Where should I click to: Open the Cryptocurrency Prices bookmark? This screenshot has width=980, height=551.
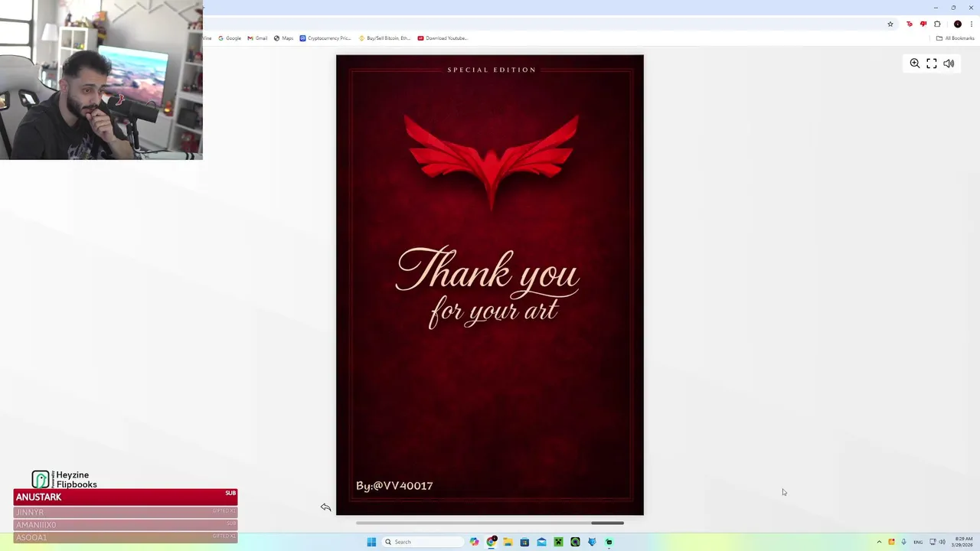[x=325, y=38]
